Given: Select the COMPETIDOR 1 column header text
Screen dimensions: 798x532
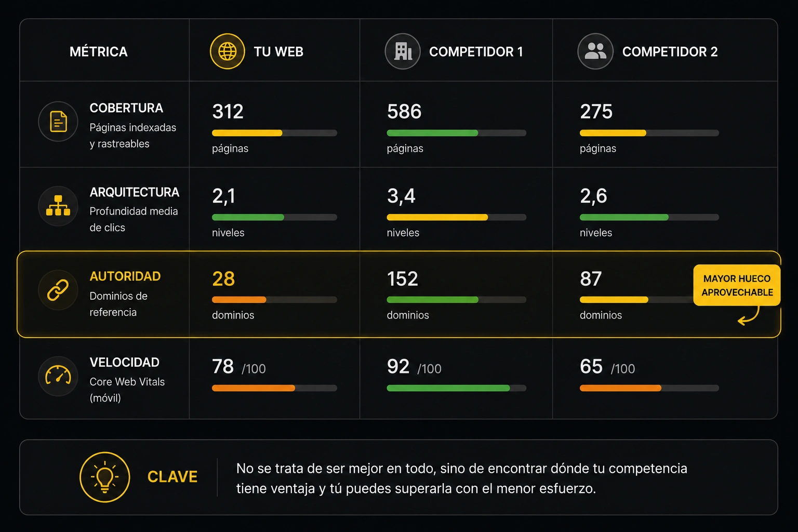Looking at the screenshot, I should (x=476, y=52).
